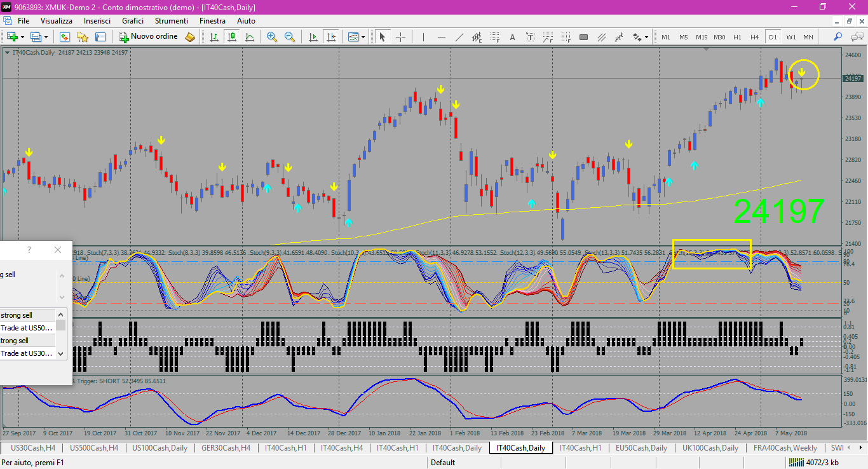The image size is (868, 469).
Task: Switch to GER30Cash,H4 chart tab
Action: [x=225, y=448]
